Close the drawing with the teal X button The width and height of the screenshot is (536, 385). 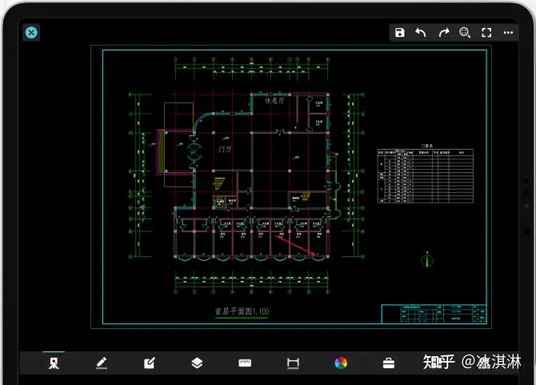point(31,32)
